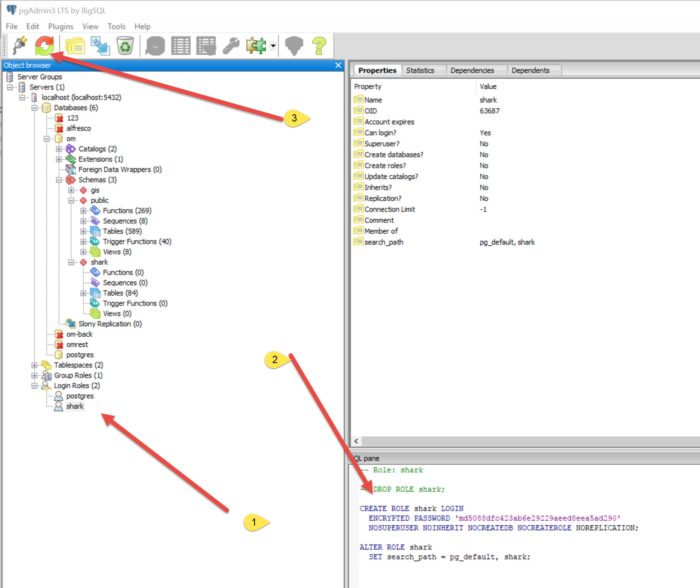Open the Plugins puzzle-piece icon

click(256, 45)
